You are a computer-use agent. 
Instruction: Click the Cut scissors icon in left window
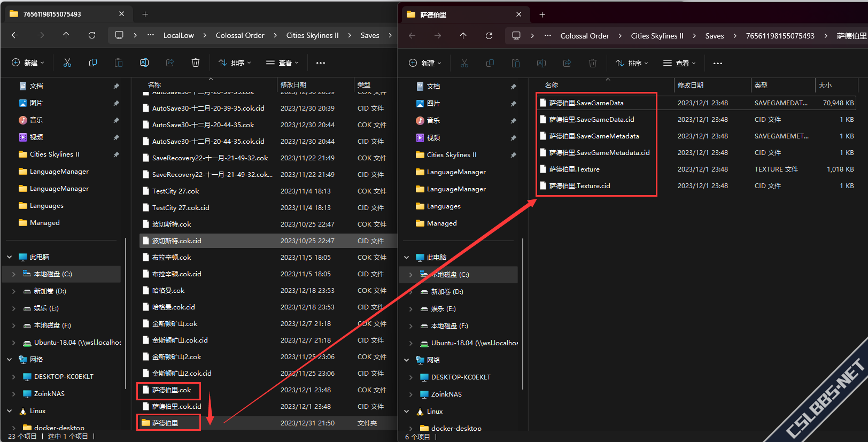67,63
